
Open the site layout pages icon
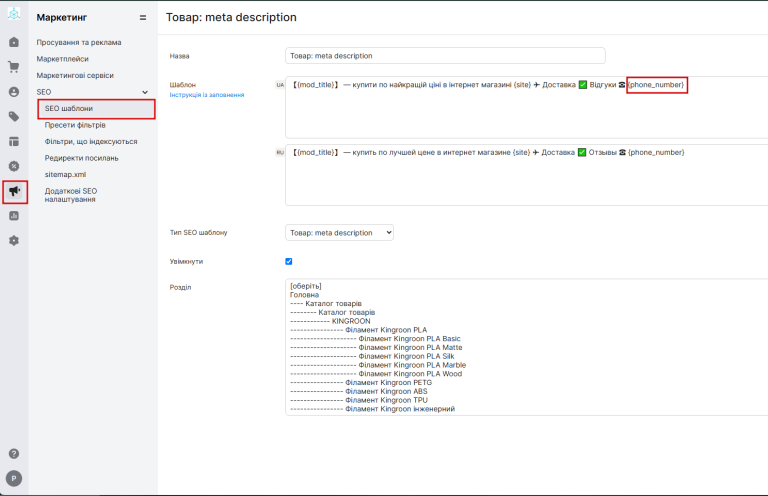[x=14, y=142]
